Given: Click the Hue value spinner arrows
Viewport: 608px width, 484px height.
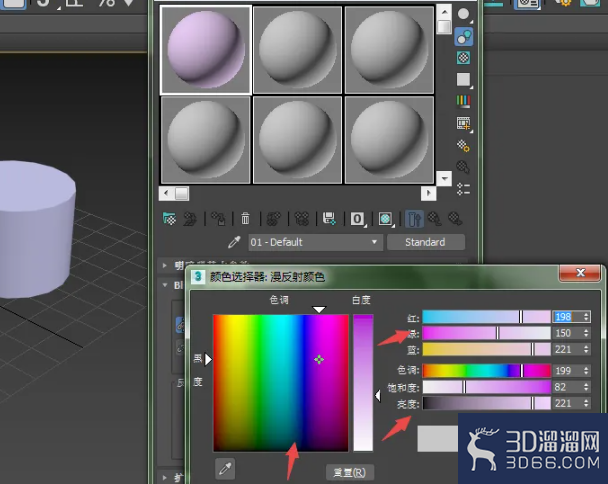Looking at the screenshot, I should point(586,371).
